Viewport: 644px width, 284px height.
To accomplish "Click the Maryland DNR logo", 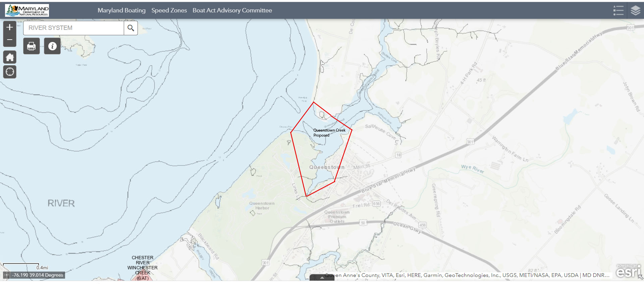I will [27, 10].
